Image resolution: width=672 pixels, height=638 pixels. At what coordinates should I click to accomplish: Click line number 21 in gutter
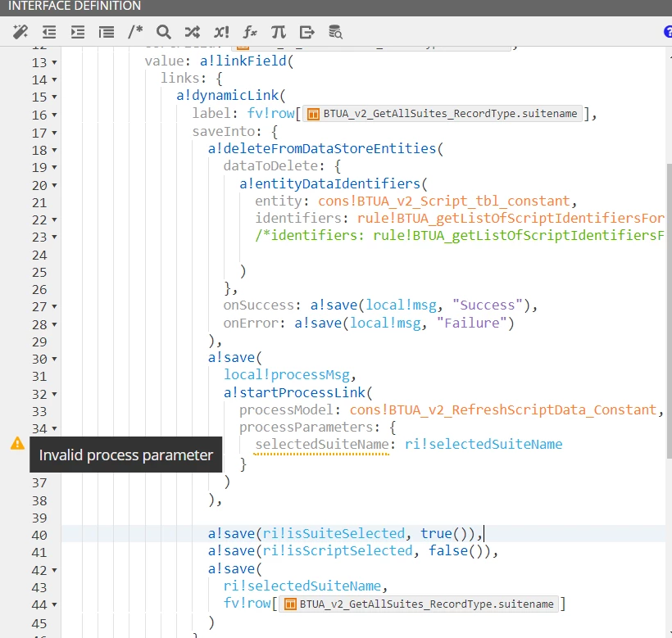click(39, 203)
